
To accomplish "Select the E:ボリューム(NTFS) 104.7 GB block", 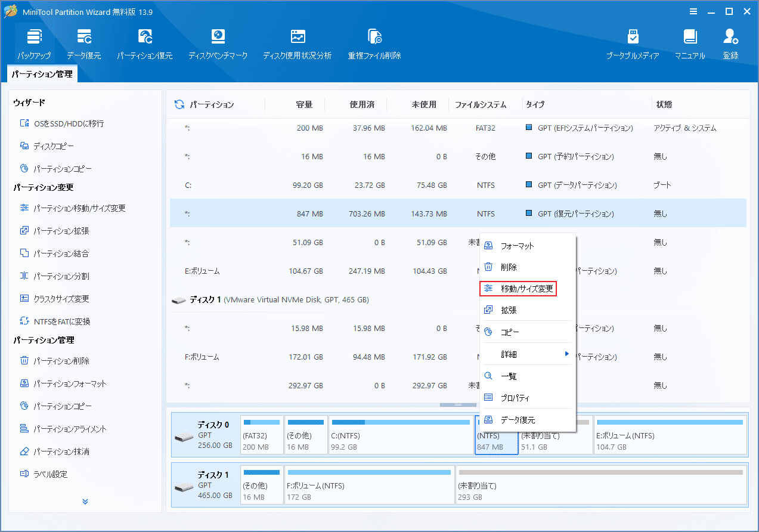I will coord(670,435).
